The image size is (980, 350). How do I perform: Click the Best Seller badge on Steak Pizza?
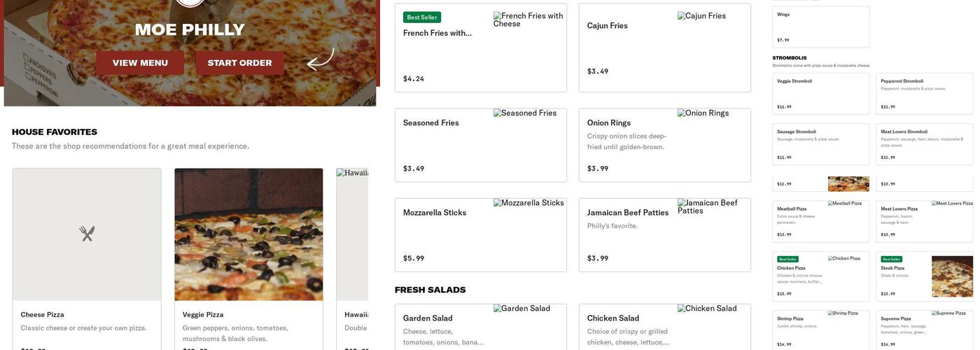point(891,259)
